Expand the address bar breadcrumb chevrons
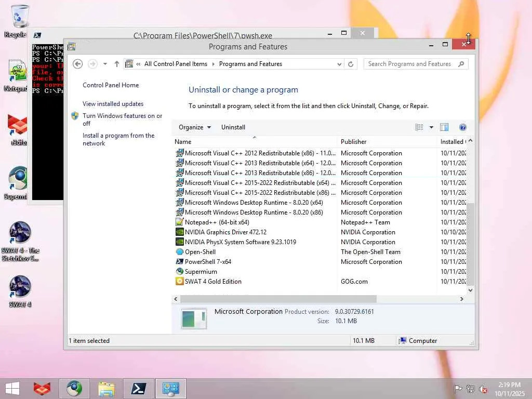 [x=138, y=64]
